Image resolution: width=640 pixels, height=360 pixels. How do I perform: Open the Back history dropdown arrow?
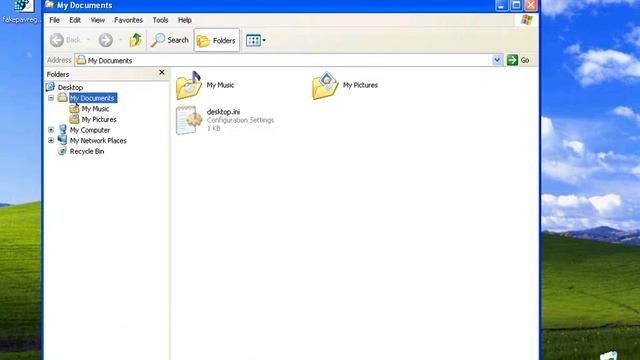[88, 40]
